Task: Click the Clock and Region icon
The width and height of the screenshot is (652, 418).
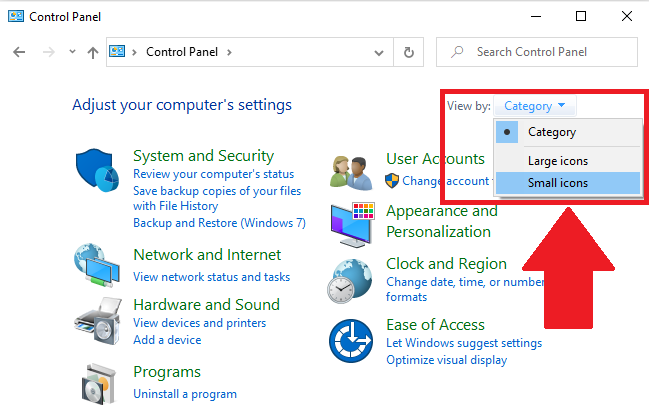Action: click(x=353, y=279)
